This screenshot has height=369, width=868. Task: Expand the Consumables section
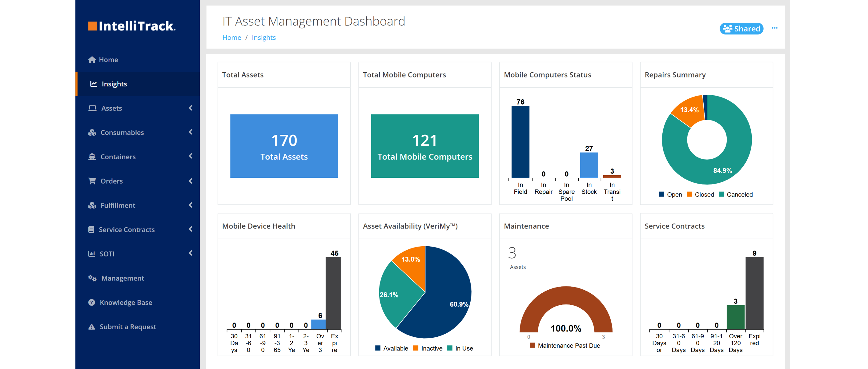pyautogui.click(x=191, y=132)
